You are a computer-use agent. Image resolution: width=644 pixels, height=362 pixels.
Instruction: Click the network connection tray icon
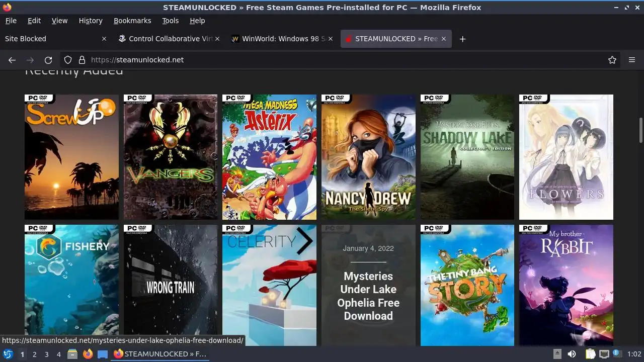[604, 354]
